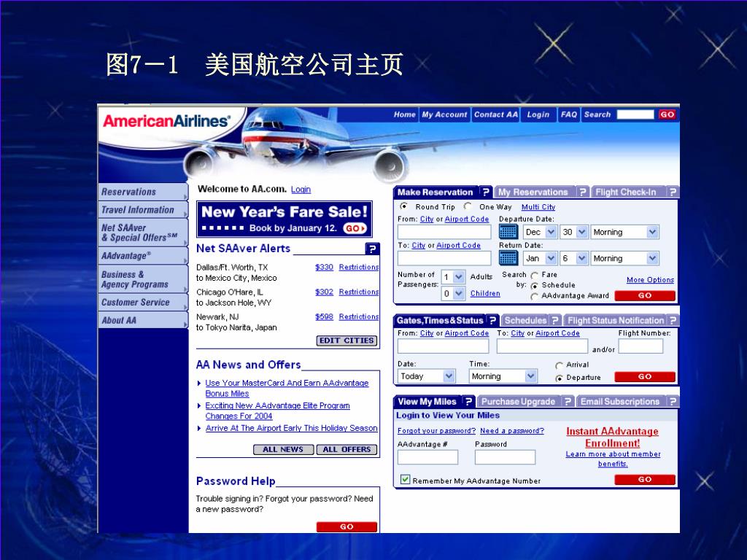747x560 pixels.
Task: Switch to Schedules tab
Action: tap(525, 320)
